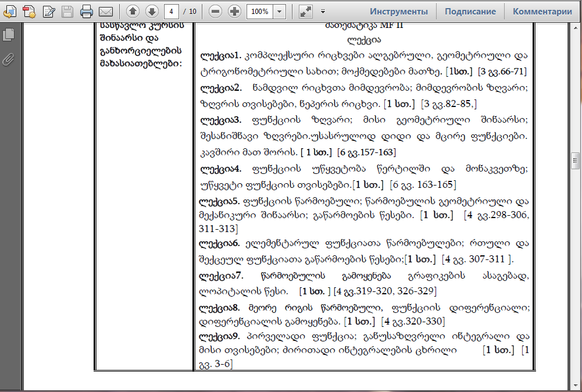This screenshot has width=582, height=392.
Task: Zoom in with the plus button
Action: click(x=234, y=11)
